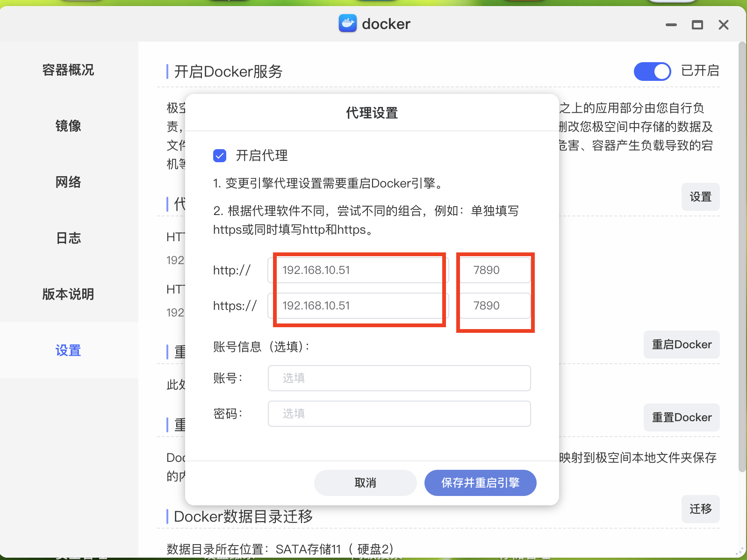Select 版本说明 in the sidebar
This screenshot has height=560, width=747.
(68, 294)
